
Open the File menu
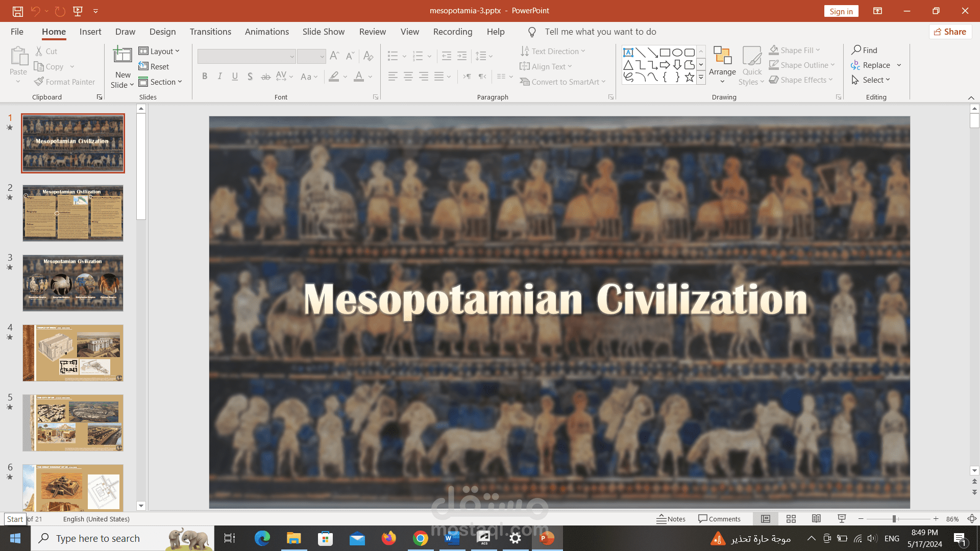pyautogui.click(x=17, y=32)
